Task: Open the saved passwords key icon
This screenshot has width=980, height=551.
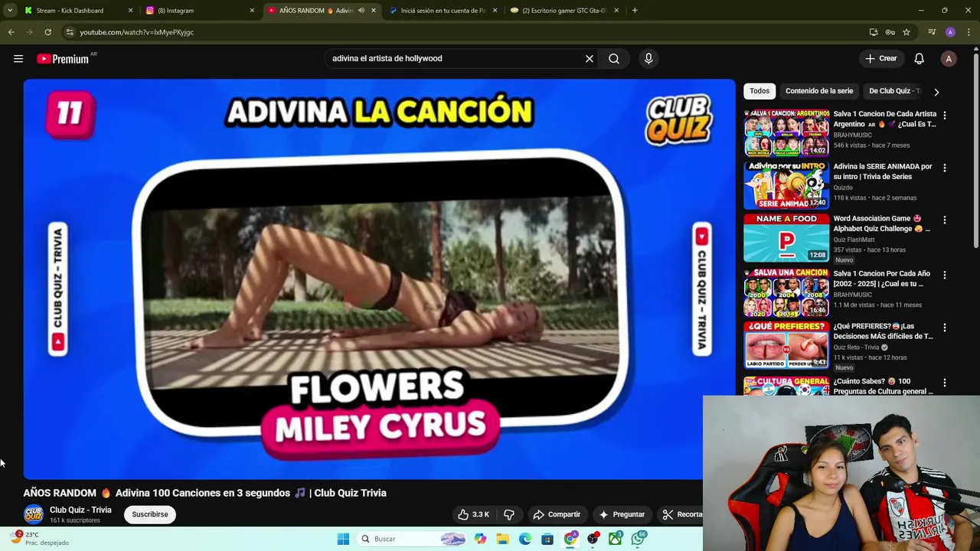Action: 890,32
